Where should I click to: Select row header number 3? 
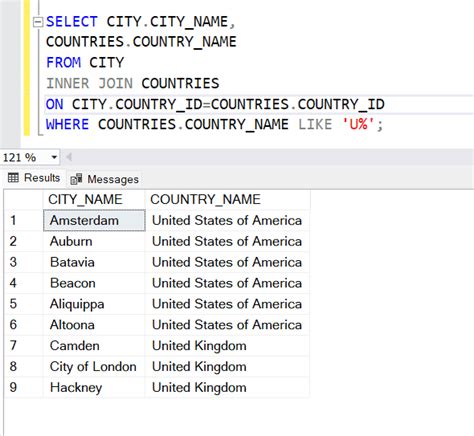tap(24, 262)
